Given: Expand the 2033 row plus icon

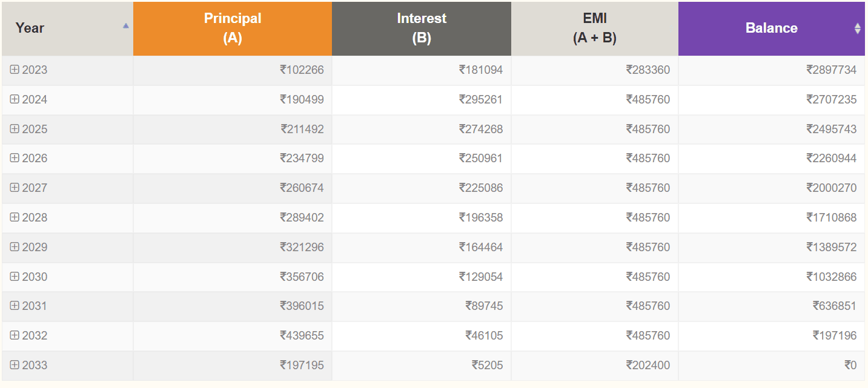Looking at the screenshot, I should pyautogui.click(x=15, y=365).
